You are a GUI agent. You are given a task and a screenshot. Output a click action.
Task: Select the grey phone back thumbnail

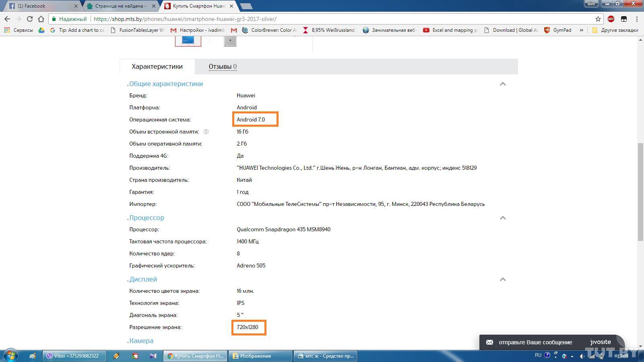pyautogui.click(x=230, y=41)
